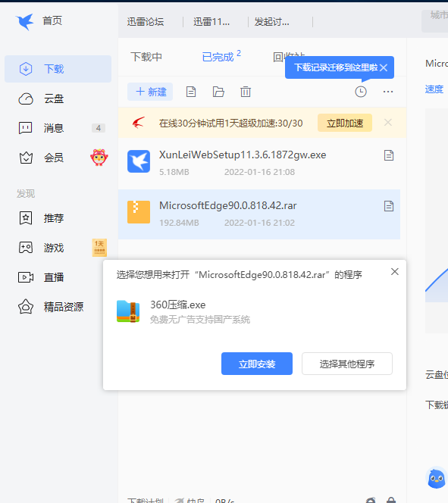This screenshot has width=448, height=503.
Task: Select 下载 in the sidebar
Action: (58, 69)
